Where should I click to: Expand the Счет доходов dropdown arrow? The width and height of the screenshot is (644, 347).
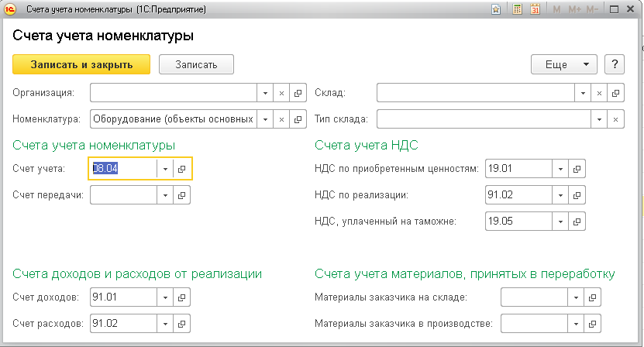165,297
